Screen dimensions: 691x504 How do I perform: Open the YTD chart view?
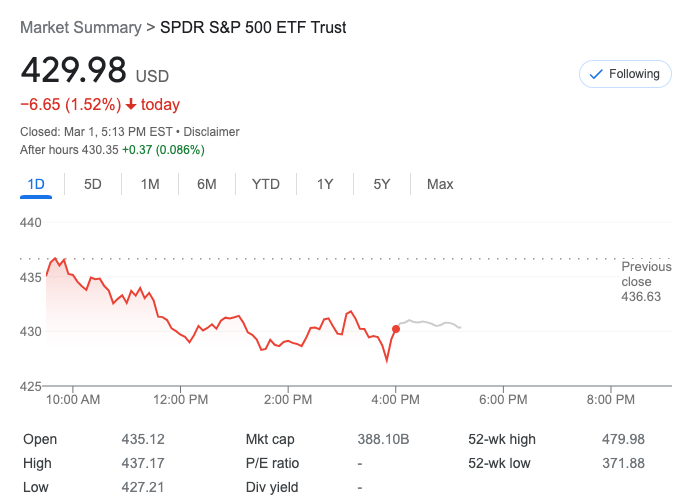coord(266,184)
